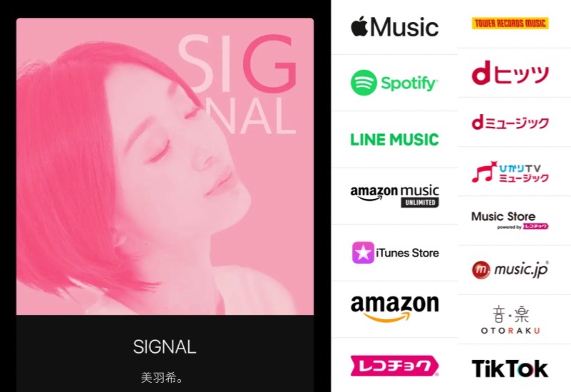Choose the d Hits service logo
The height and width of the screenshot is (392, 571).
pyautogui.click(x=510, y=73)
